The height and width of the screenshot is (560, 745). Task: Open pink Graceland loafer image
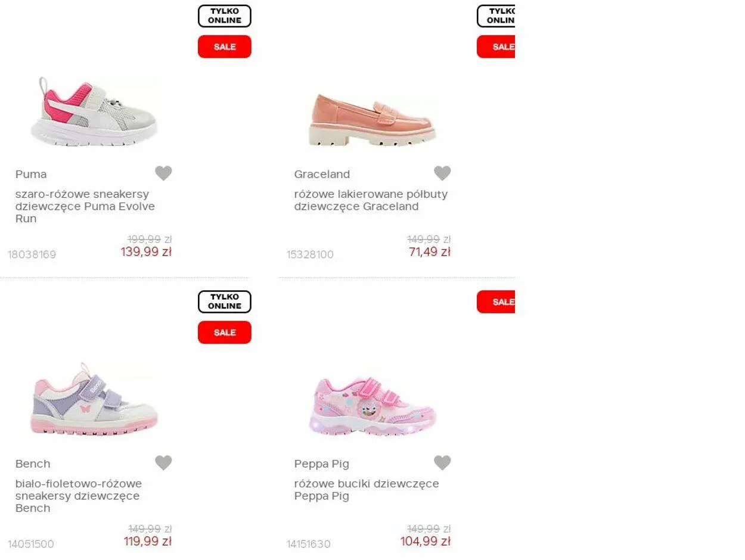(372, 120)
